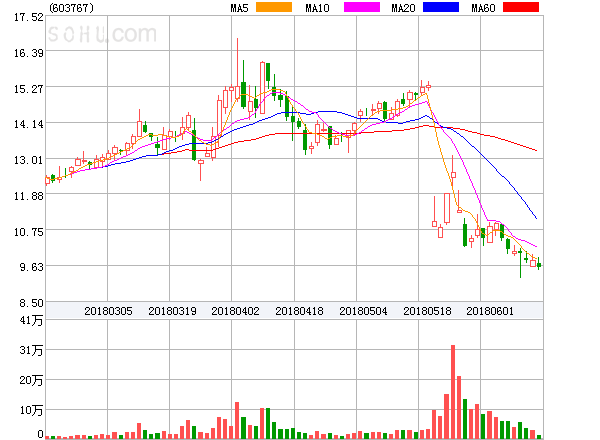Click the 20180305 date label
The image size is (600, 440).
(108, 311)
